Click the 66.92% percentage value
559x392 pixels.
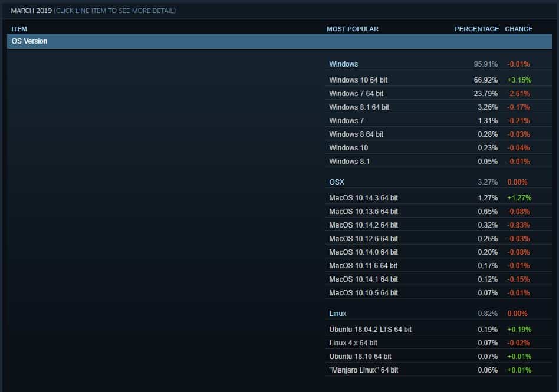point(485,80)
